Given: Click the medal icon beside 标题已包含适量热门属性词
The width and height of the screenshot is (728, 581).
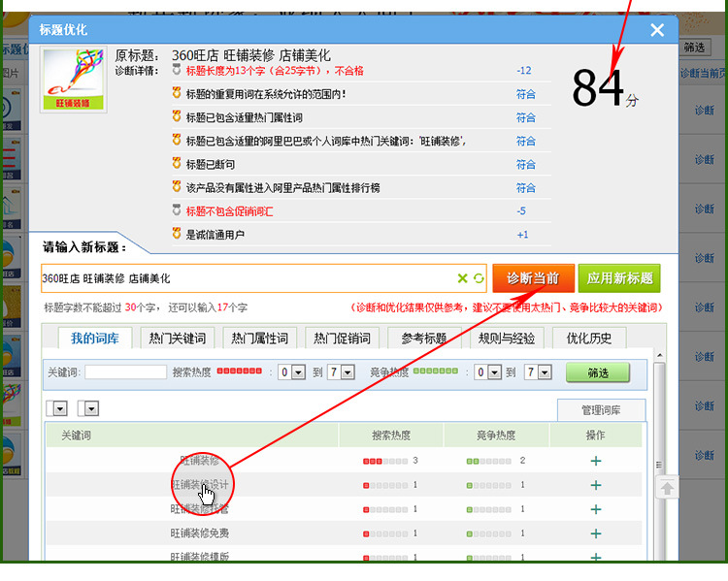Looking at the screenshot, I should 177,116.
